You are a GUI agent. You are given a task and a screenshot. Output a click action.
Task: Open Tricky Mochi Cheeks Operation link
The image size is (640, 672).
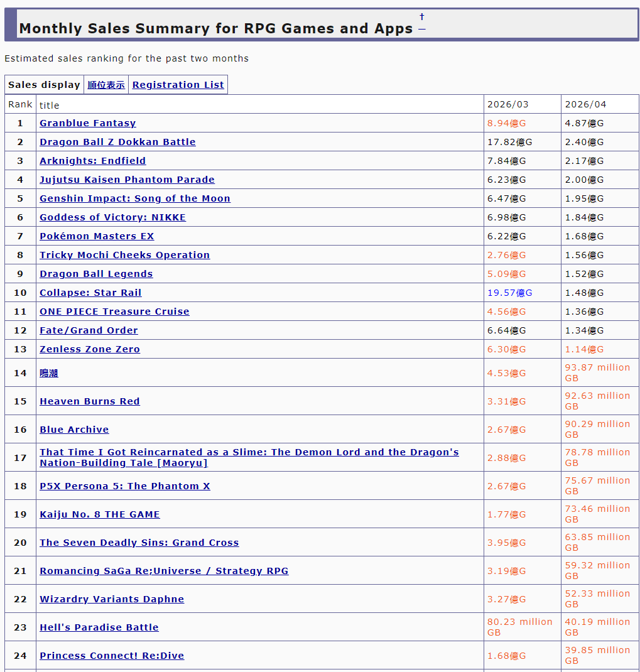(125, 255)
